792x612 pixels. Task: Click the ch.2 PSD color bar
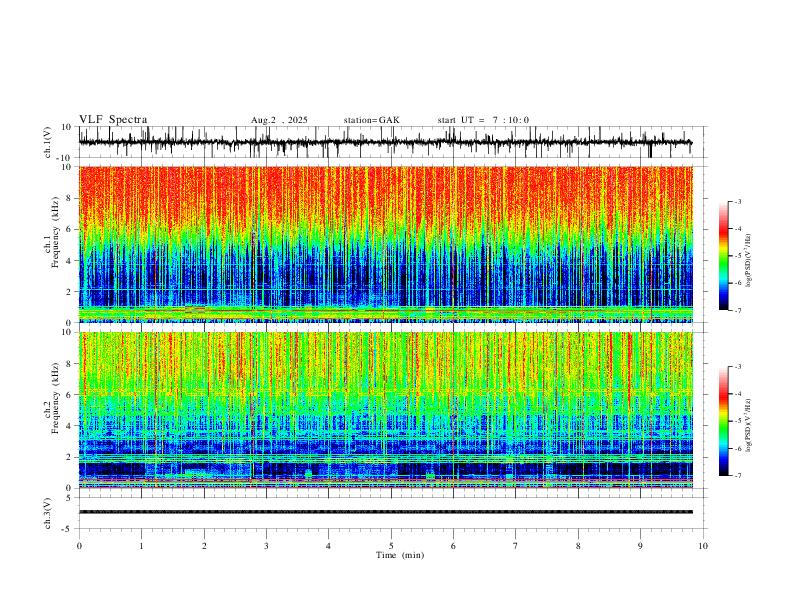point(724,421)
